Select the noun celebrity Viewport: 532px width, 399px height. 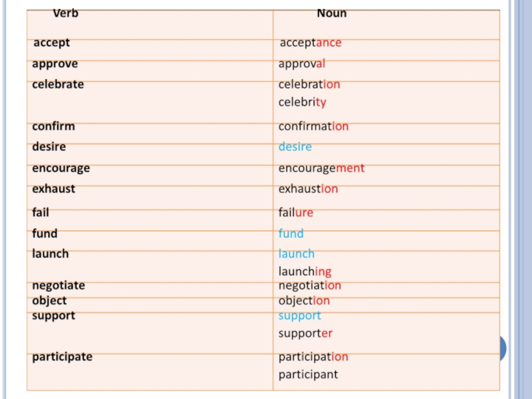pyautogui.click(x=302, y=102)
